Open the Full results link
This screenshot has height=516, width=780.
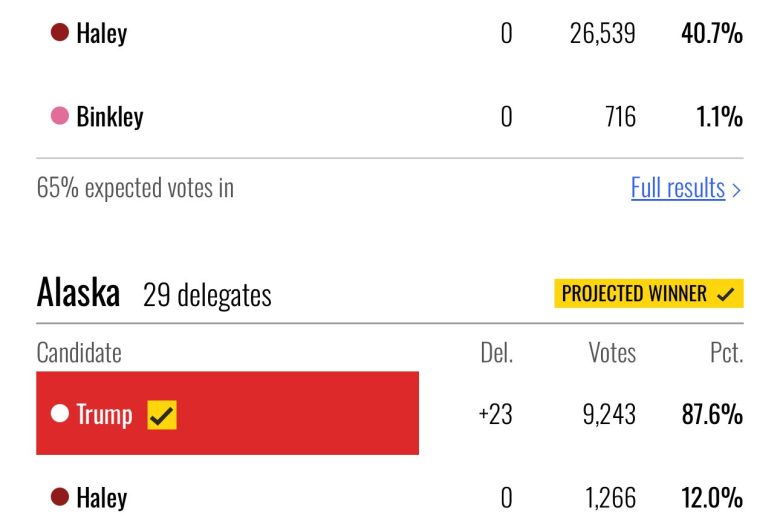coord(677,188)
